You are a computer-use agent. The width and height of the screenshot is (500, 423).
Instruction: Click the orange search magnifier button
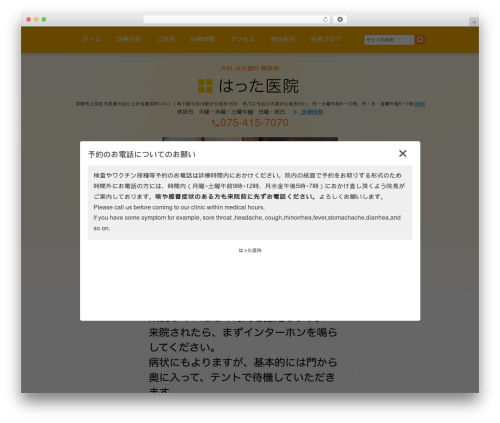pos(420,40)
